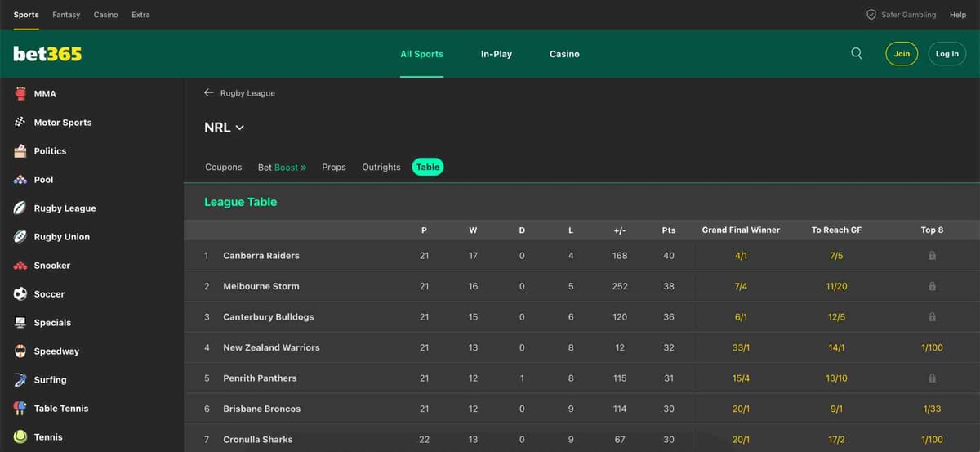The width and height of the screenshot is (980, 452).
Task: Click locked Top 8 icon for Canberra Raiders
Action: [x=932, y=256]
